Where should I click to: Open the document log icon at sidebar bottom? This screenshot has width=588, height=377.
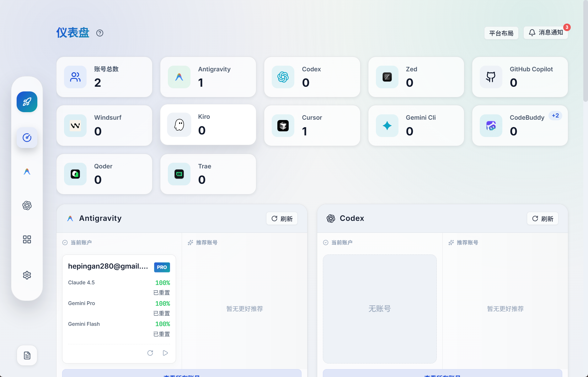coord(27,355)
